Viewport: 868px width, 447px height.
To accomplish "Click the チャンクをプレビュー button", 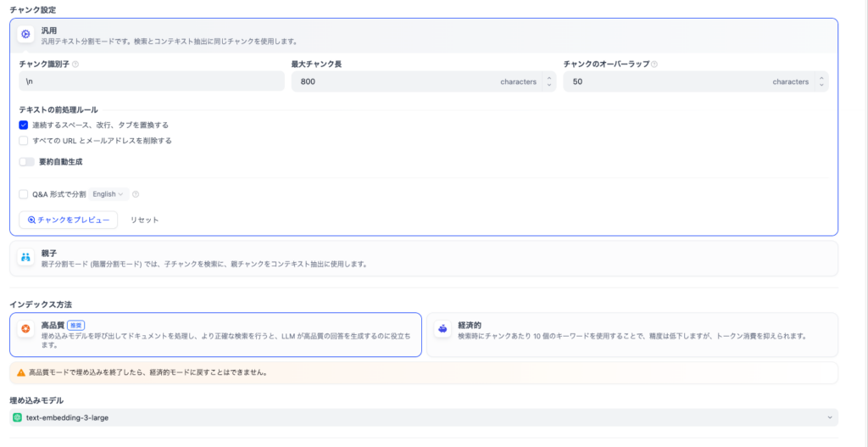I will point(68,220).
